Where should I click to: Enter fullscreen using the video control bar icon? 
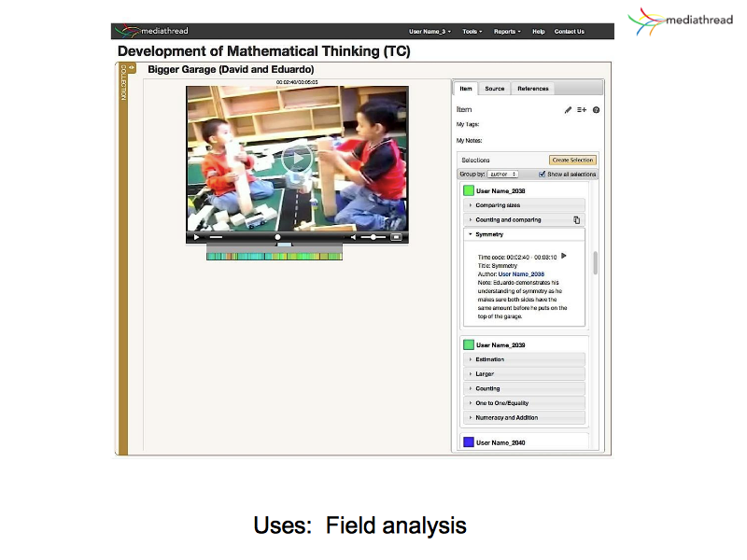pyautogui.click(x=397, y=237)
